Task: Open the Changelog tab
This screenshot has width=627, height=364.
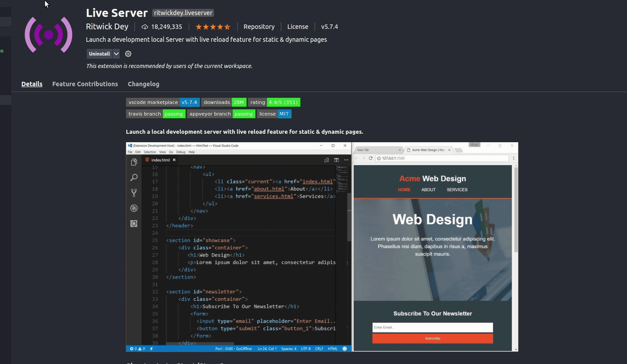Action: (143, 84)
